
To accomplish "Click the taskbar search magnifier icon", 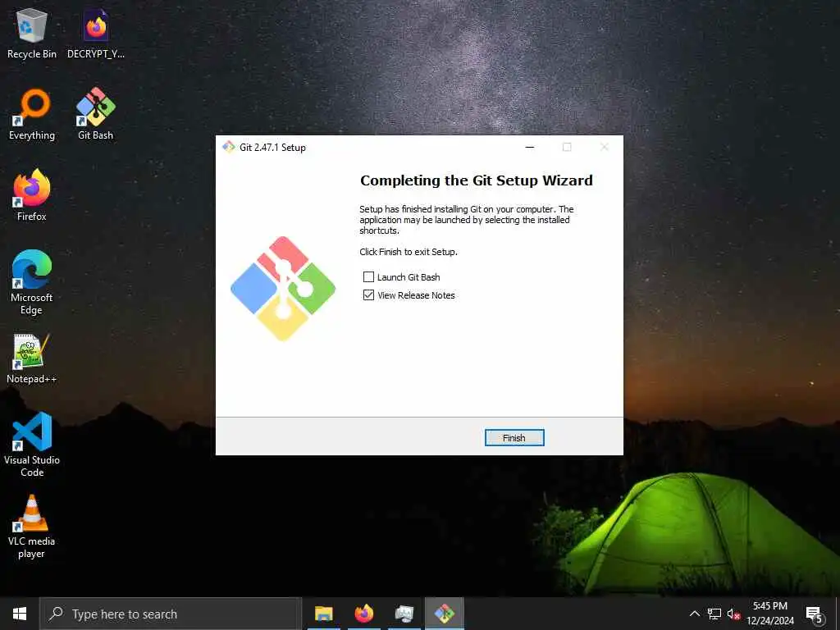I will (x=56, y=614).
